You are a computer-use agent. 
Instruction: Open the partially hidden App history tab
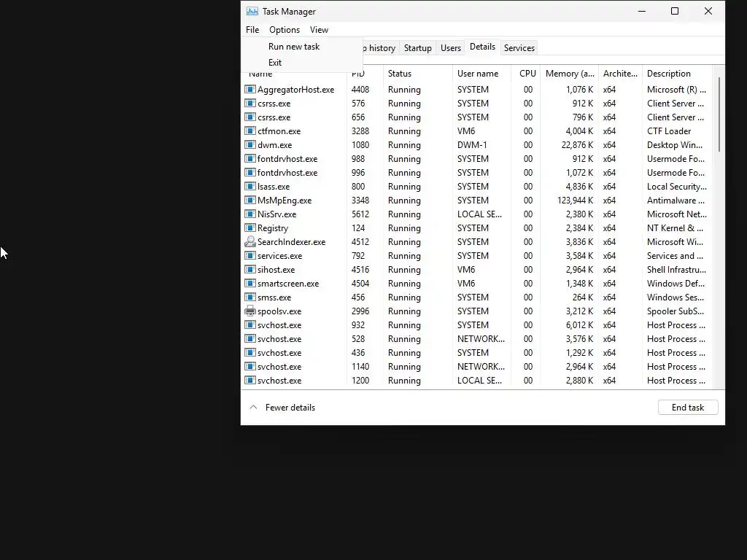[x=381, y=48]
